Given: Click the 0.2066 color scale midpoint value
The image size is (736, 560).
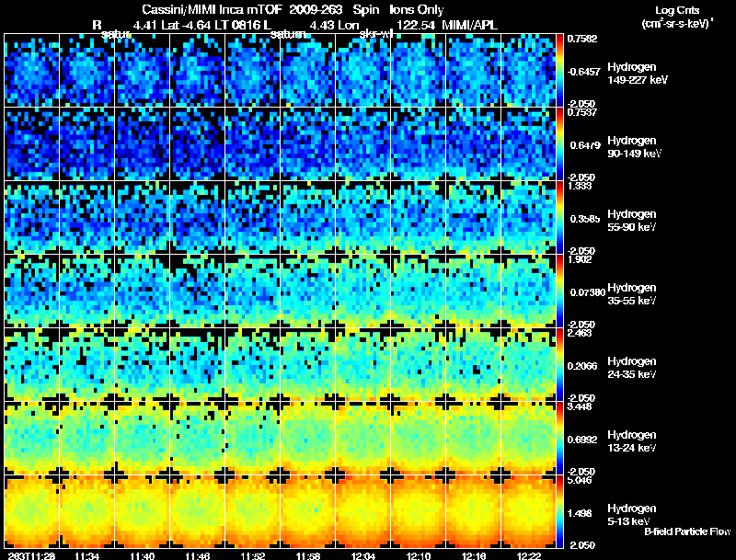Looking at the screenshot, I should tap(582, 366).
